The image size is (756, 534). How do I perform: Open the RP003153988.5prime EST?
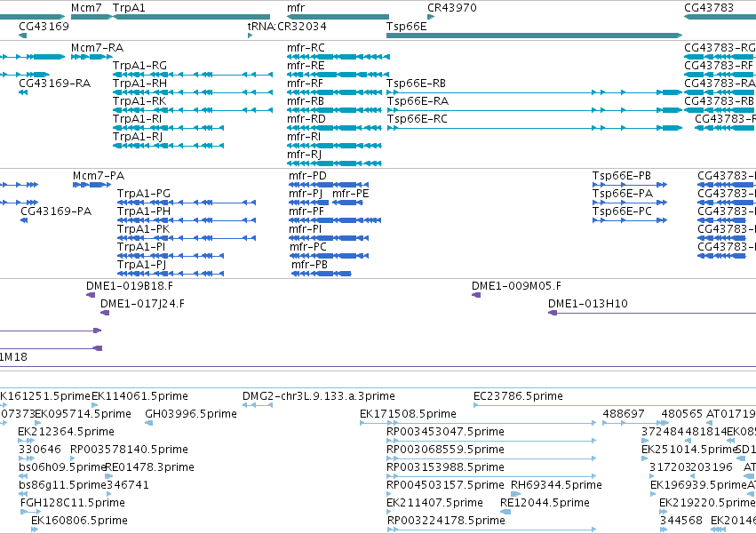click(x=445, y=467)
